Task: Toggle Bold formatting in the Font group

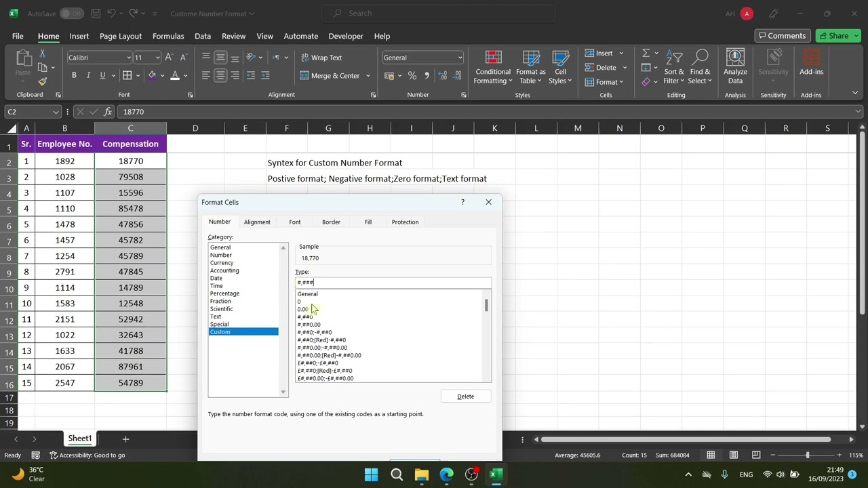Action: point(74,75)
